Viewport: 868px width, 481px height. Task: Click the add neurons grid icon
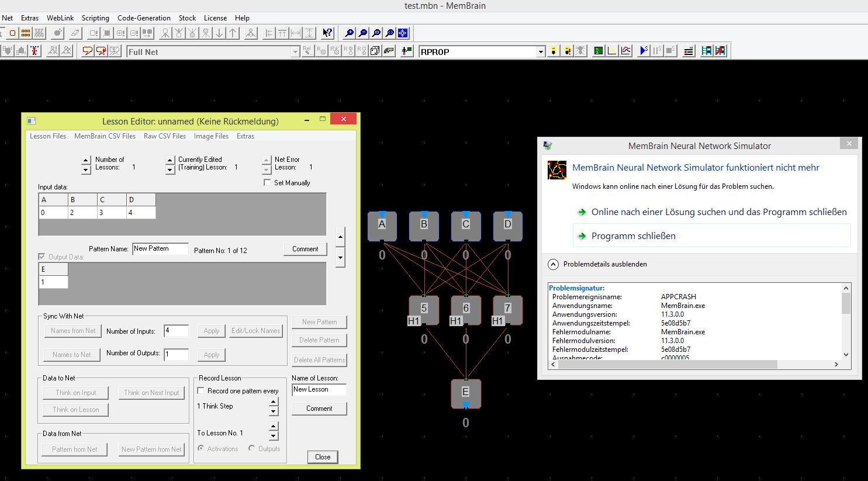pos(26,33)
